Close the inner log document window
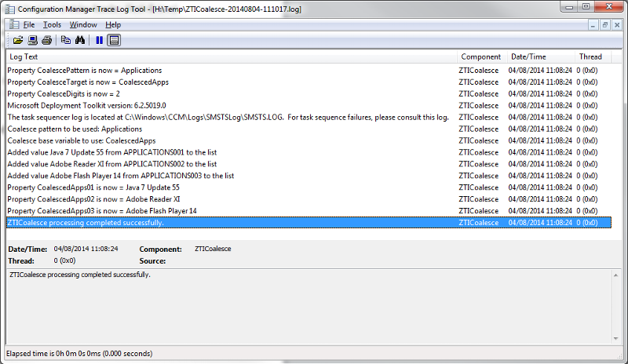The height and width of the screenshot is (364, 628). 617,25
